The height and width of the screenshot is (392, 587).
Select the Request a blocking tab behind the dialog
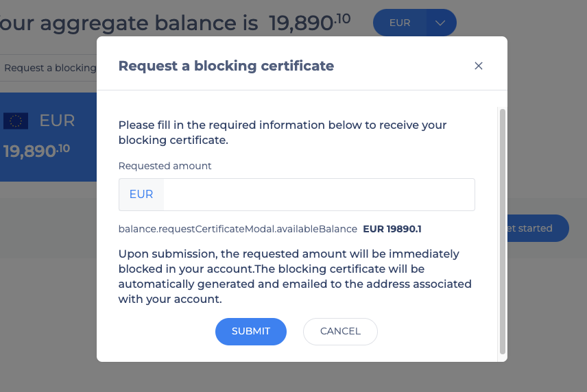(x=50, y=68)
